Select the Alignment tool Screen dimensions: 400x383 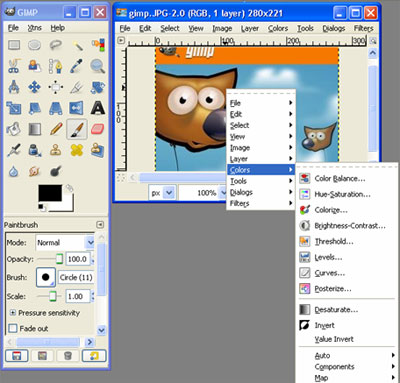(x=56, y=87)
